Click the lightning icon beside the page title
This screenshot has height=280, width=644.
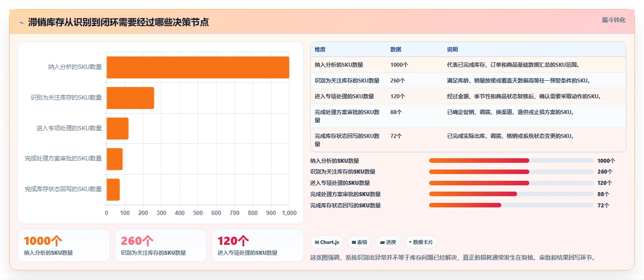[x=21, y=22]
